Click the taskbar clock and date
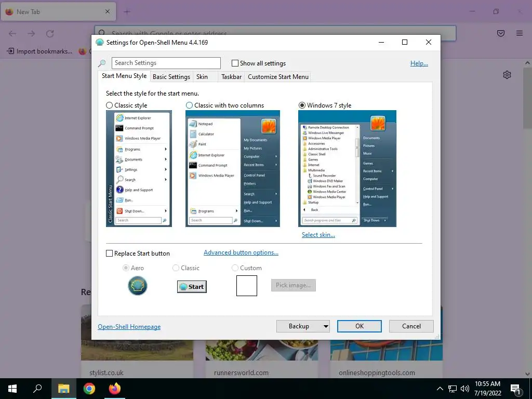 point(487,389)
